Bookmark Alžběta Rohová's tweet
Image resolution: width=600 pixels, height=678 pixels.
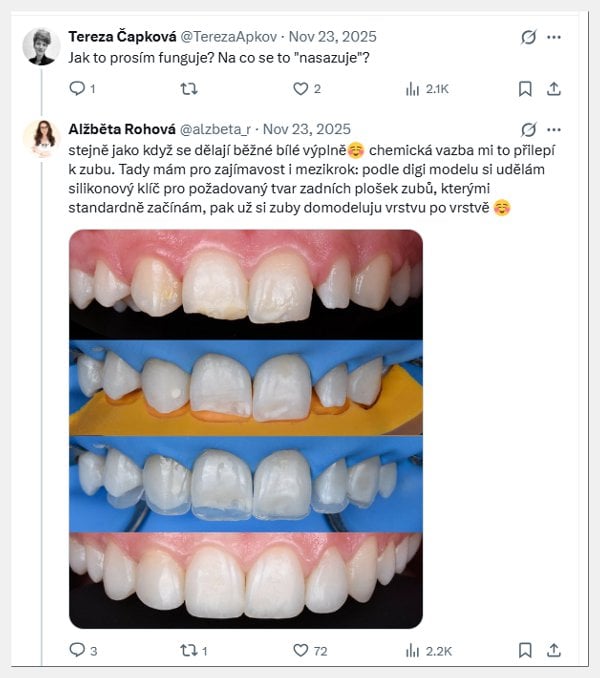pos(525,651)
